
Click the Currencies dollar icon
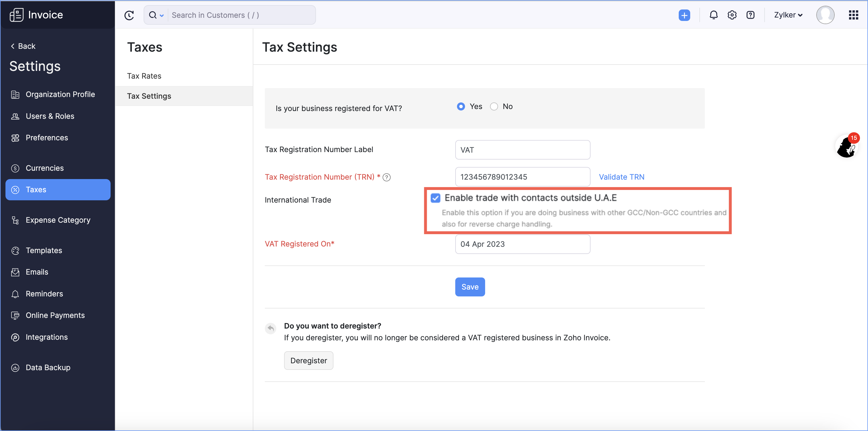click(x=15, y=168)
